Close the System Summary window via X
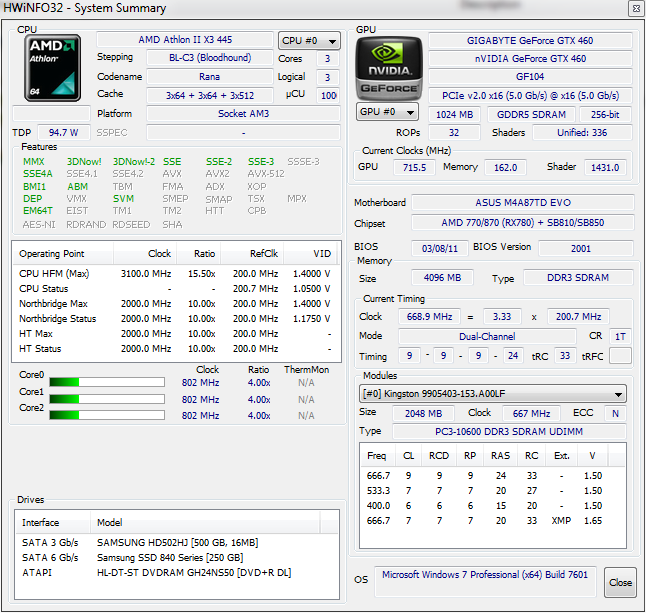646x613 pixels. point(636,9)
